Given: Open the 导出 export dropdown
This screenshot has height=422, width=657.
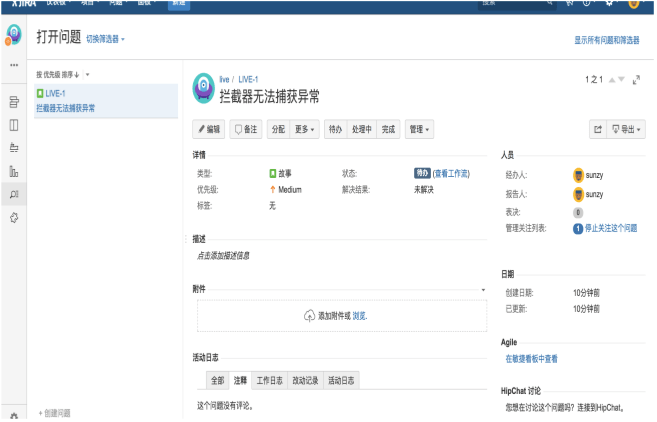Looking at the screenshot, I should [x=626, y=129].
